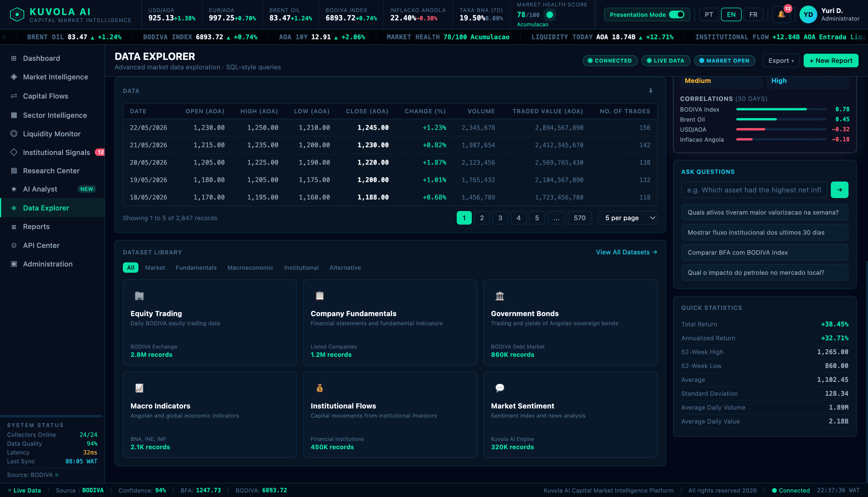Select the Alternative dataset tab
868x497 pixels.
[345, 268]
